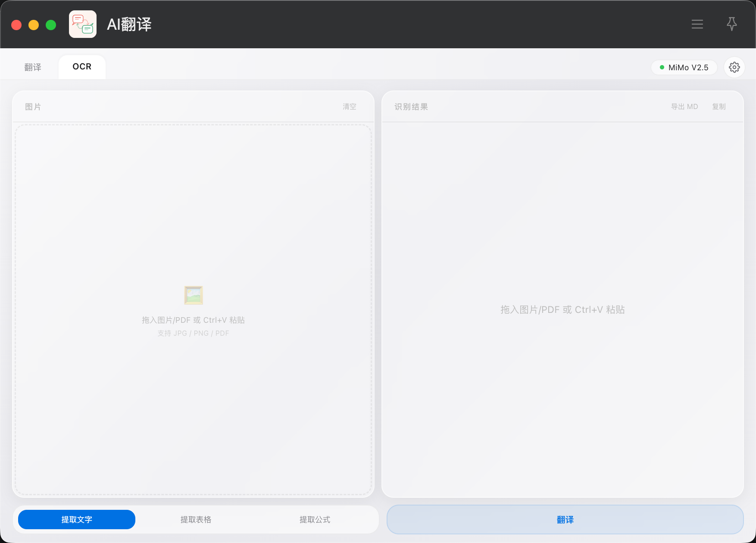Open the hamburger menu icon
This screenshot has width=756, height=543.
pyautogui.click(x=697, y=24)
